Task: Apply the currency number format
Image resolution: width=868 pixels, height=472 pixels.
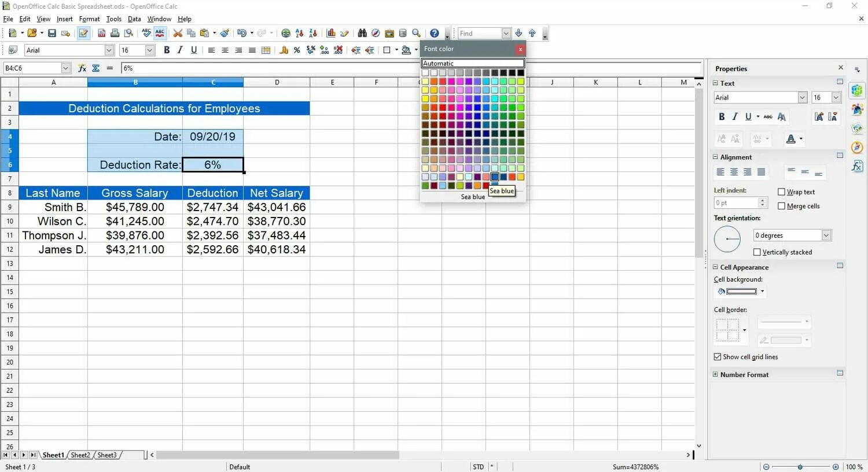Action: (284, 50)
